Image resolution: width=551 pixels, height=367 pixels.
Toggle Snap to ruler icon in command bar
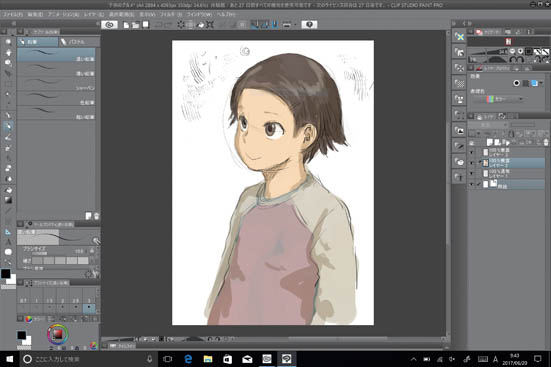[x=255, y=25]
